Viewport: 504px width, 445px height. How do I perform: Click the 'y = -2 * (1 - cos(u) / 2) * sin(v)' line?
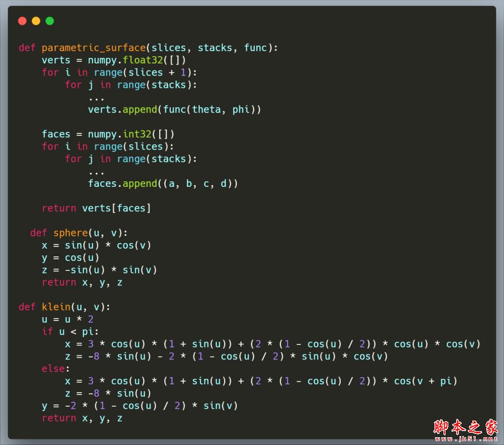140,406
